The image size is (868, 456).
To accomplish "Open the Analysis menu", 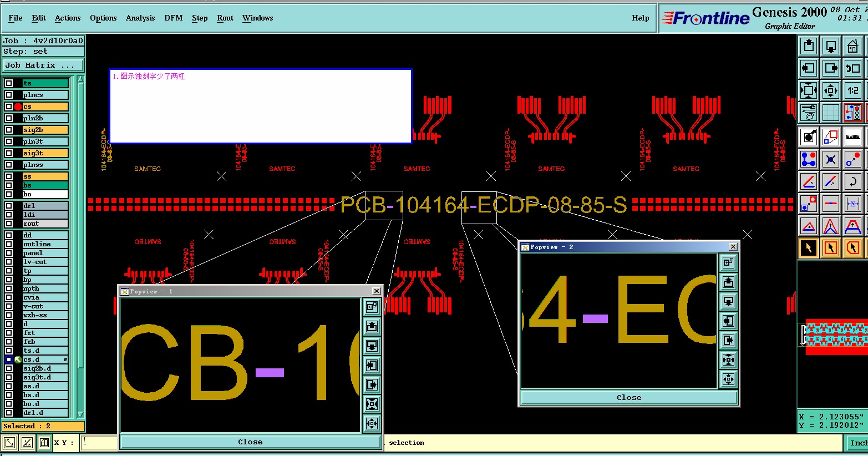I will click(x=140, y=18).
